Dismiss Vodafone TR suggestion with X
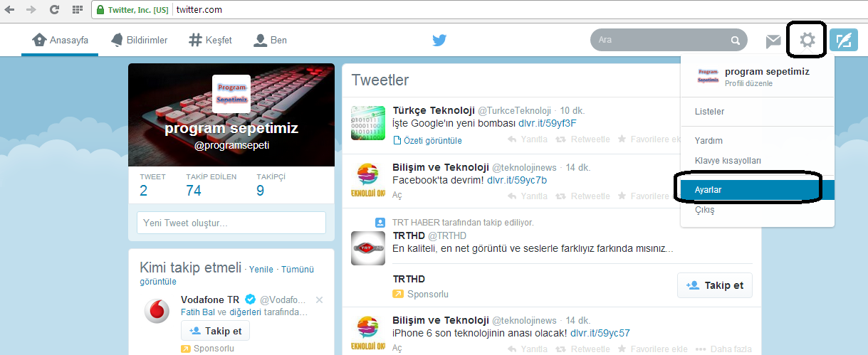Viewport: 868px width, 355px height. coord(319,300)
